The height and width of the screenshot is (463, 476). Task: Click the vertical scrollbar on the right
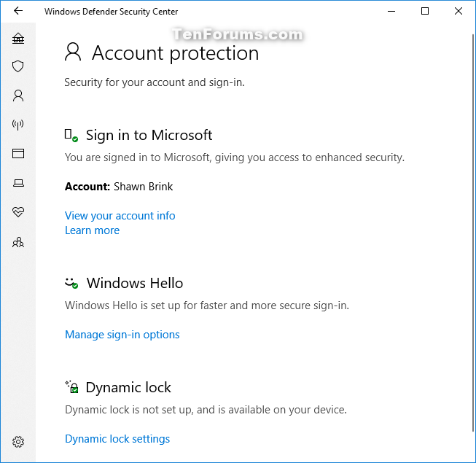(473, 233)
